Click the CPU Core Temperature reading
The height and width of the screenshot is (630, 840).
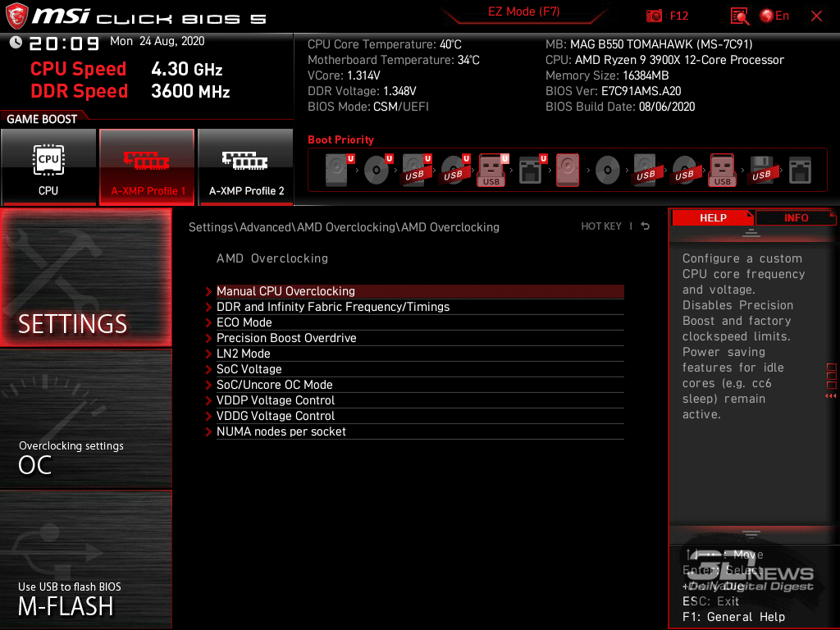(384, 44)
